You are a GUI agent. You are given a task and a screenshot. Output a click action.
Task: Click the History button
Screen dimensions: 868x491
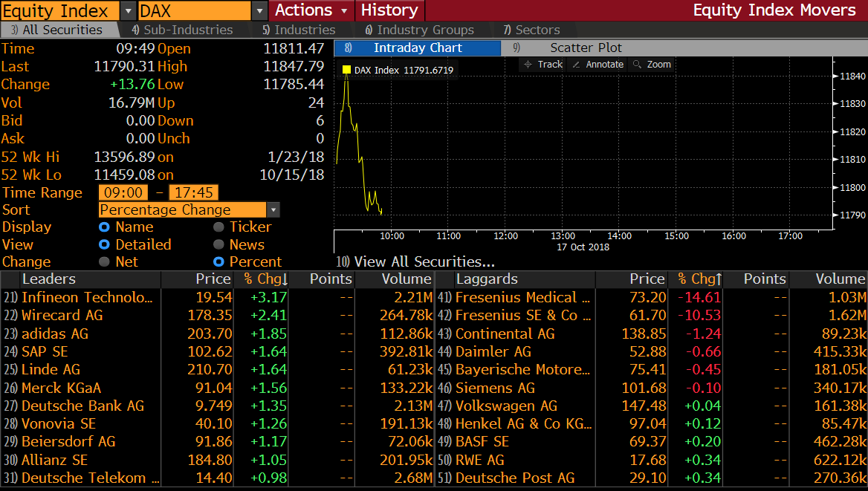click(x=389, y=10)
